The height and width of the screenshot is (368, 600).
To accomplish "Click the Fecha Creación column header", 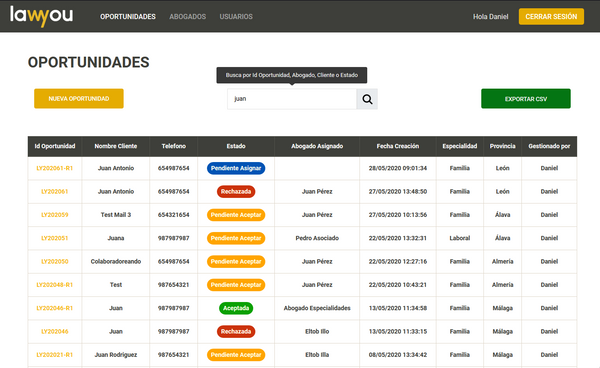I will [398, 146].
